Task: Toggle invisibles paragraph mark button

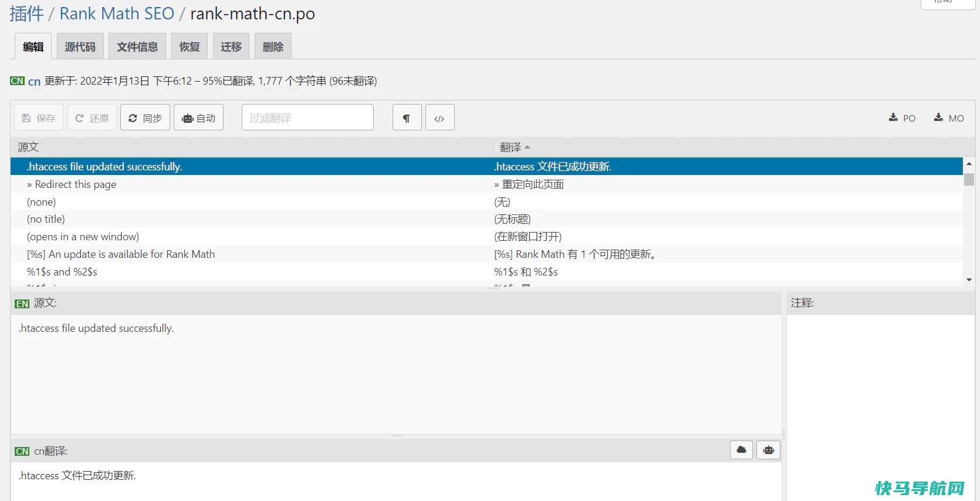Action: (x=407, y=117)
